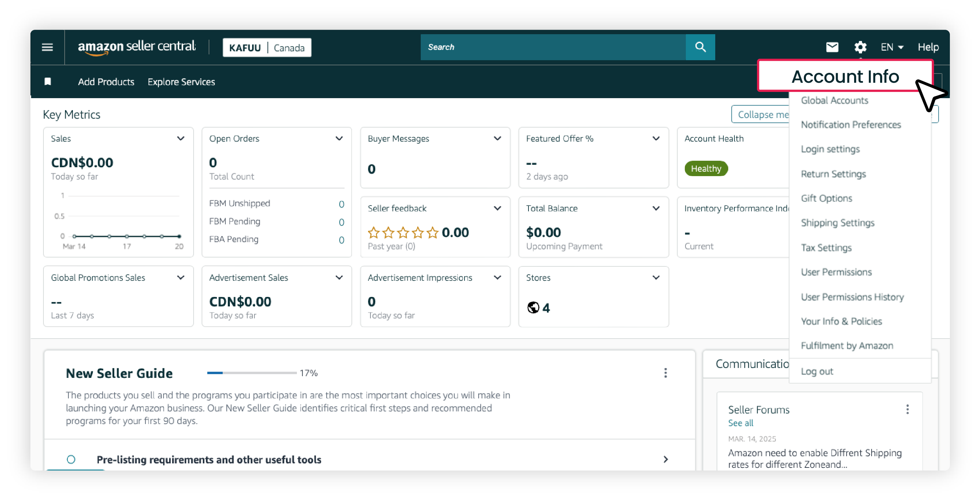The width and height of the screenshot is (980, 501).
Task: Expand the Total Balance card chevron
Action: point(656,208)
